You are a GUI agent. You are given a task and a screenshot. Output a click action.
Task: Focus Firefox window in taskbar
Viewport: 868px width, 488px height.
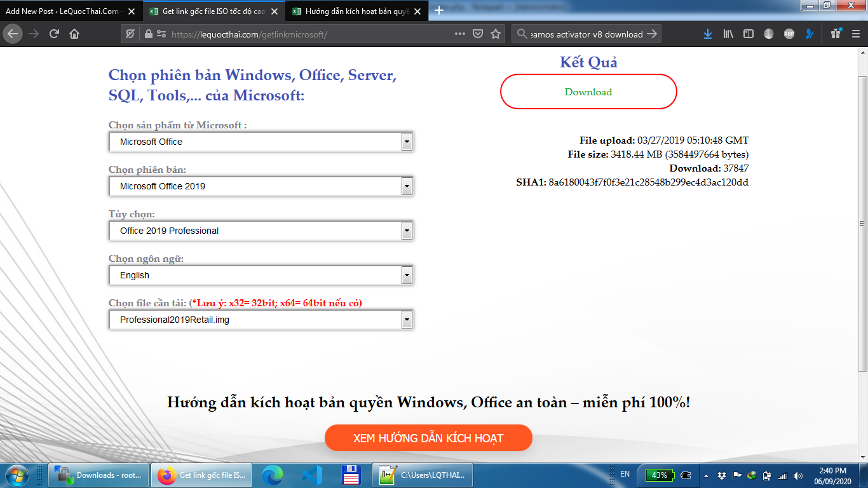(201, 475)
